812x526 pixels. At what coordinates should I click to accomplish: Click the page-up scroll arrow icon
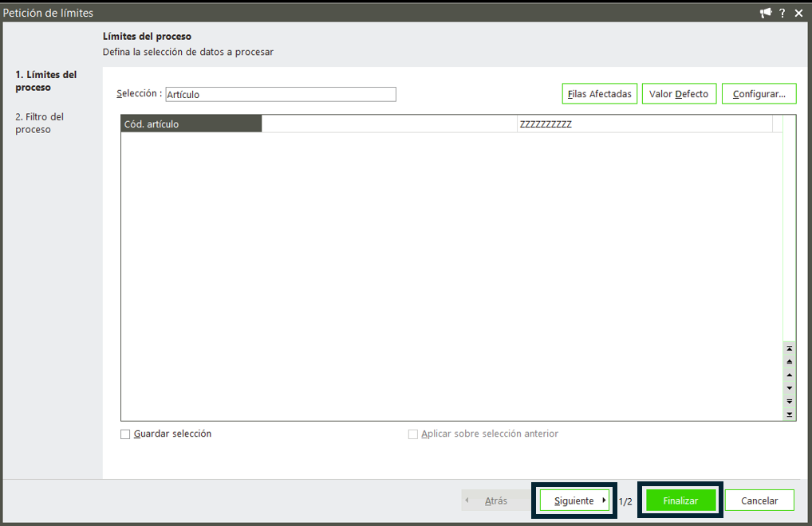(x=789, y=362)
